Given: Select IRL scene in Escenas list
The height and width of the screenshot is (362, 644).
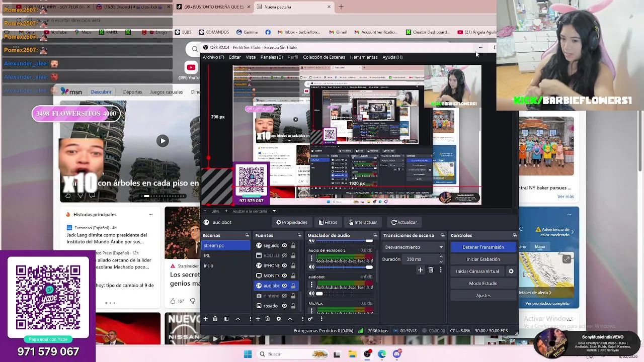Looking at the screenshot, I should pyautogui.click(x=226, y=255).
